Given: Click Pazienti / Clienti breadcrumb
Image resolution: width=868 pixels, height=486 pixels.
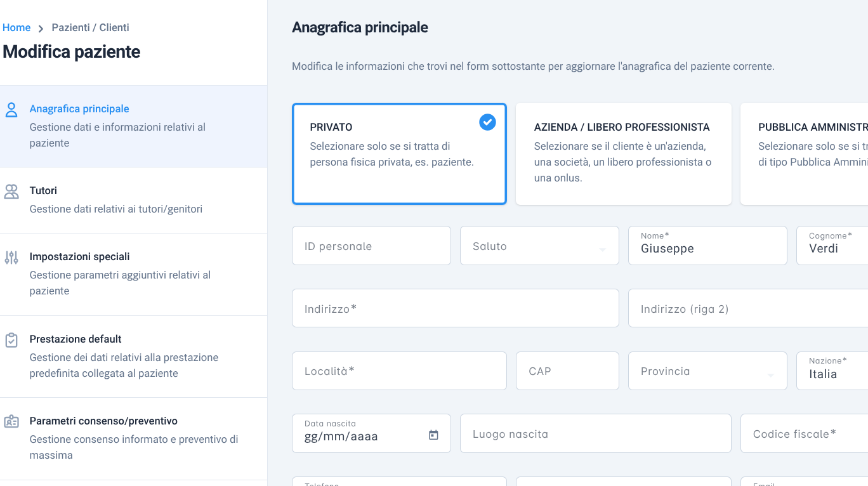Looking at the screenshot, I should (x=90, y=28).
